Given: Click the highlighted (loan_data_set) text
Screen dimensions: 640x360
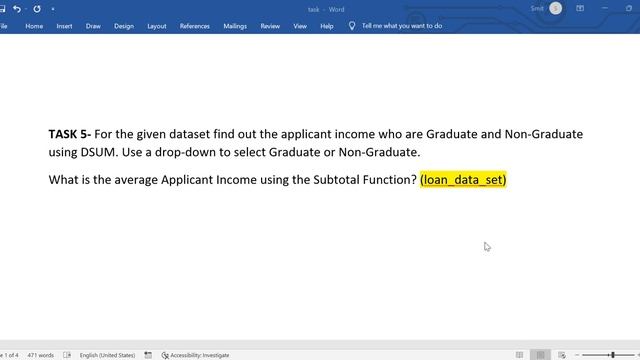Looking at the screenshot, I should (x=463, y=180).
